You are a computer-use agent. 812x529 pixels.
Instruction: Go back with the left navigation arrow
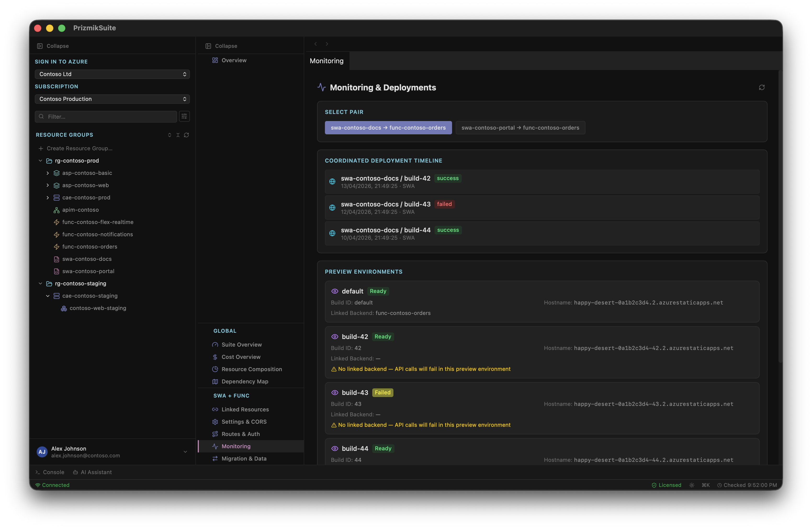coord(315,44)
